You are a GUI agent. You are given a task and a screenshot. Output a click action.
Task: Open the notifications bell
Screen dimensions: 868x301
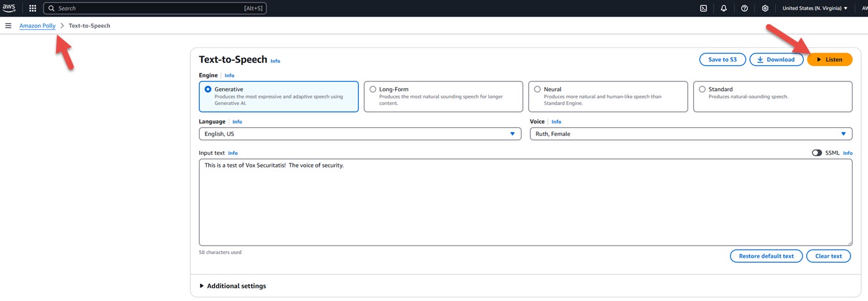click(724, 8)
